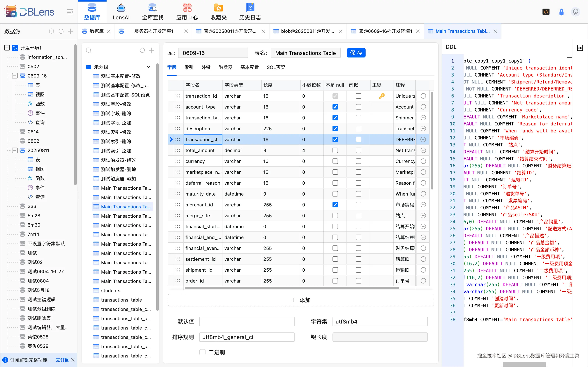
Task: Remove the currency field with minus icon
Action: point(423,161)
